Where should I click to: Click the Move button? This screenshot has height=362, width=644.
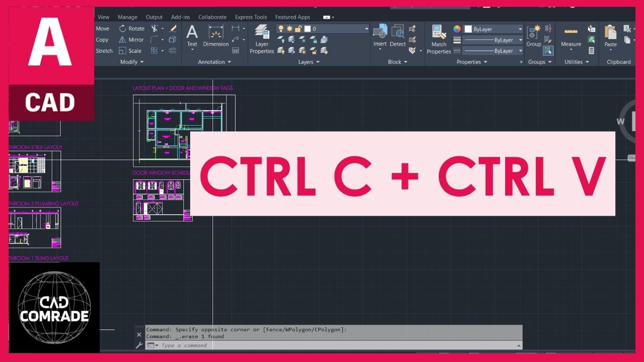(x=103, y=29)
